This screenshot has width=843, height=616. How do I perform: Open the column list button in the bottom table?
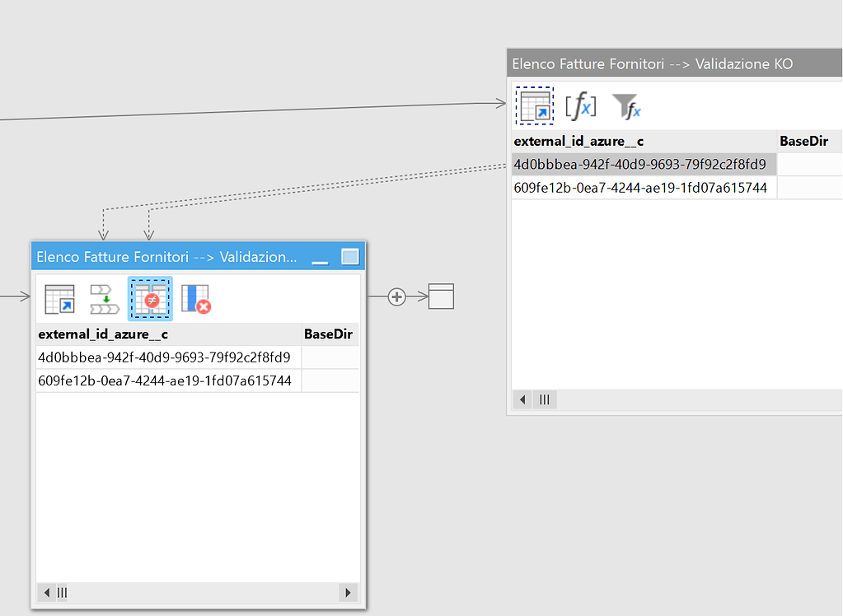61,592
